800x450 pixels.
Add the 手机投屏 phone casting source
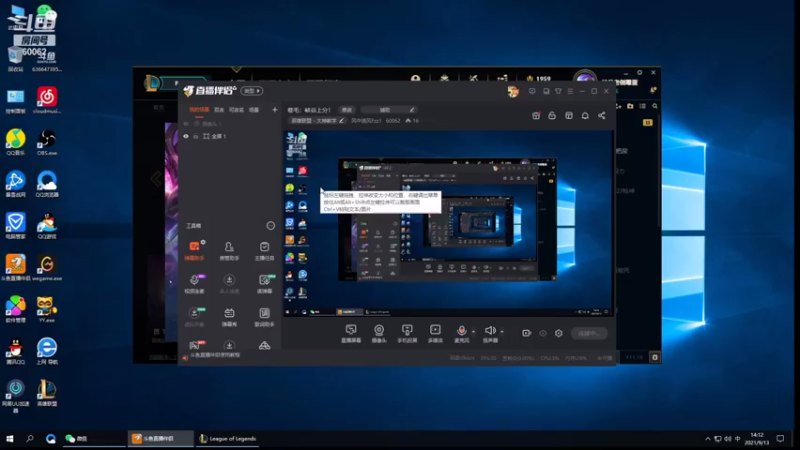(407, 331)
